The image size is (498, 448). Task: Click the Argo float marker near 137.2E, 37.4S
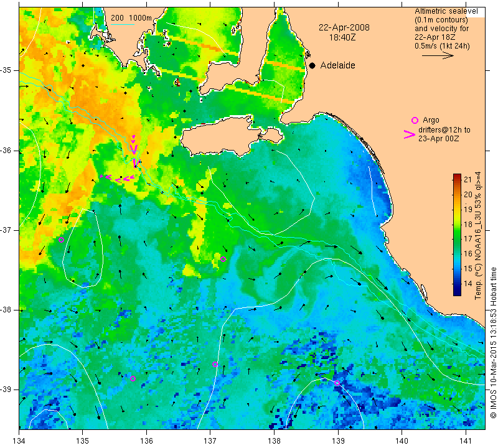coord(223,259)
